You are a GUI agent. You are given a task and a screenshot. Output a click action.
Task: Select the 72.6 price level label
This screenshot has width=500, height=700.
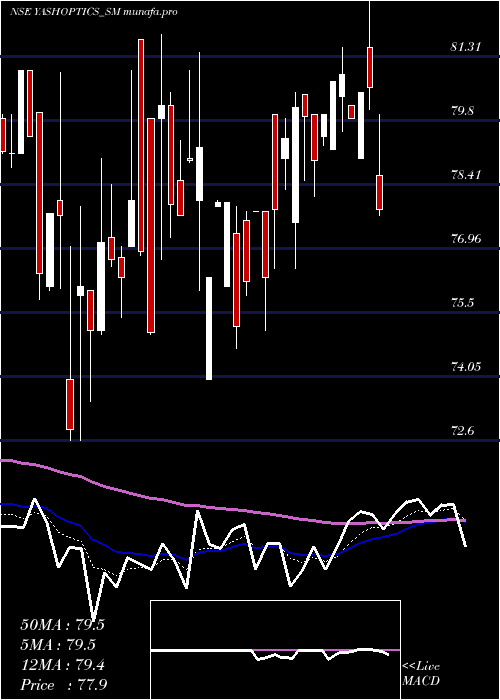pyautogui.click(x=462, y=431)
